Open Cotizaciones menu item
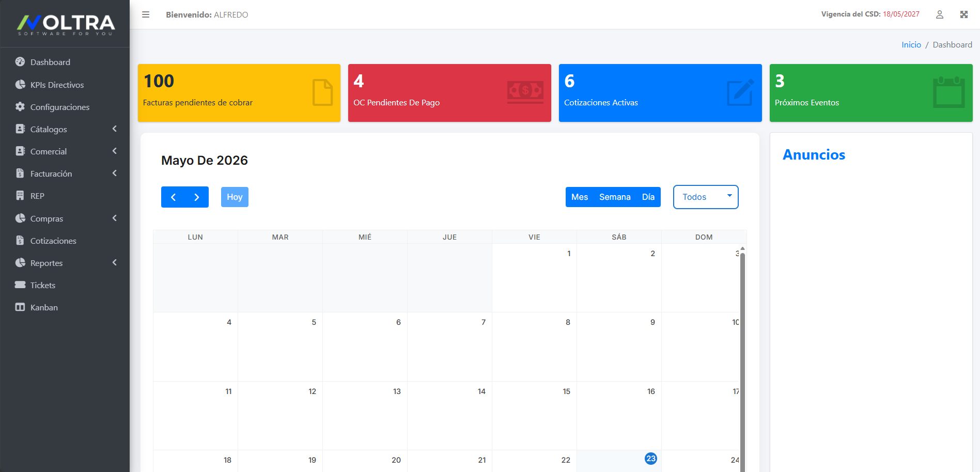 65,241
